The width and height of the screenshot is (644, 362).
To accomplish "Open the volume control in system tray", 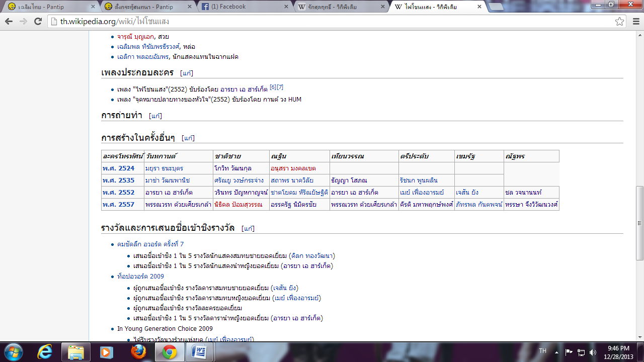I will tap(593, 352).
